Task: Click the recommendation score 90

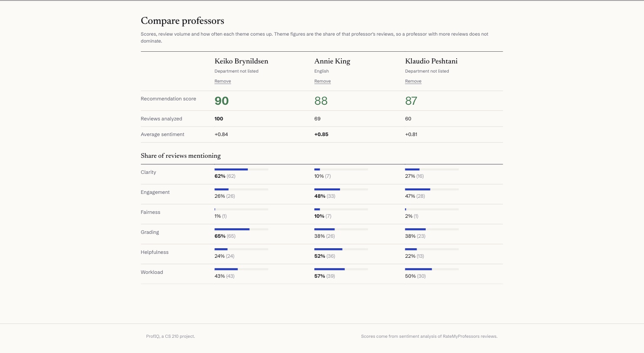Action: [x=222, y=101]
